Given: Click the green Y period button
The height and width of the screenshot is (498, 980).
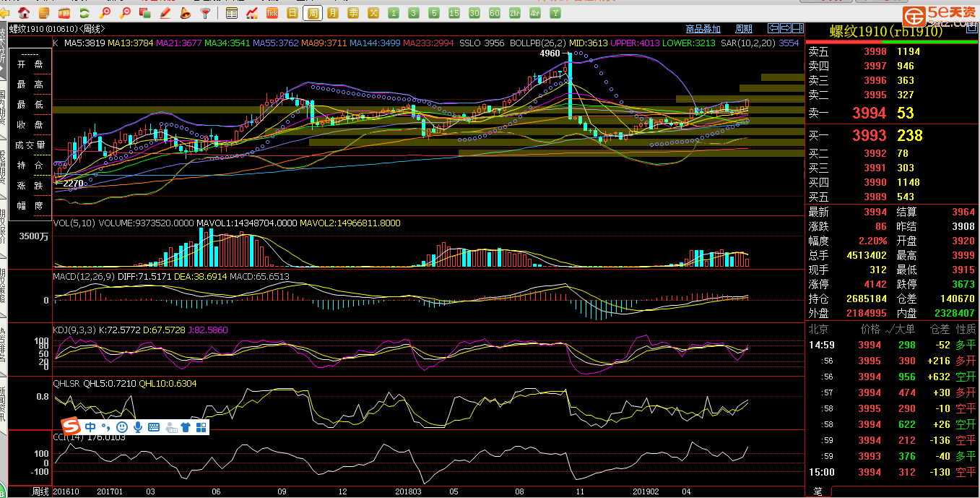Looking at the screenshot, I should [x=555, y=13].
